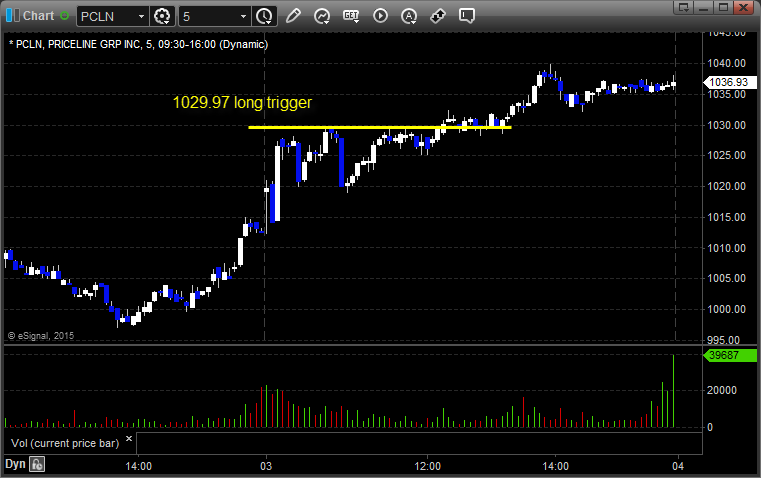The width and height of the screenshot is (761, 478).
Task: Click the Vol (current price bar) label
Action: click(x=65, y=443)
